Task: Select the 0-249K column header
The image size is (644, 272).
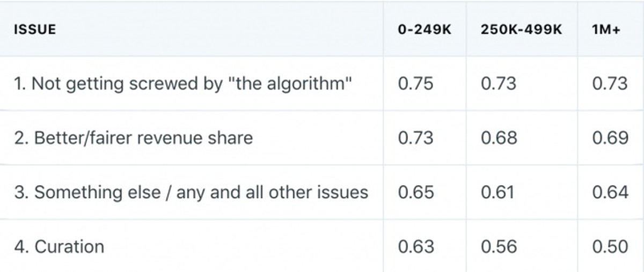Action: (425, 30)
